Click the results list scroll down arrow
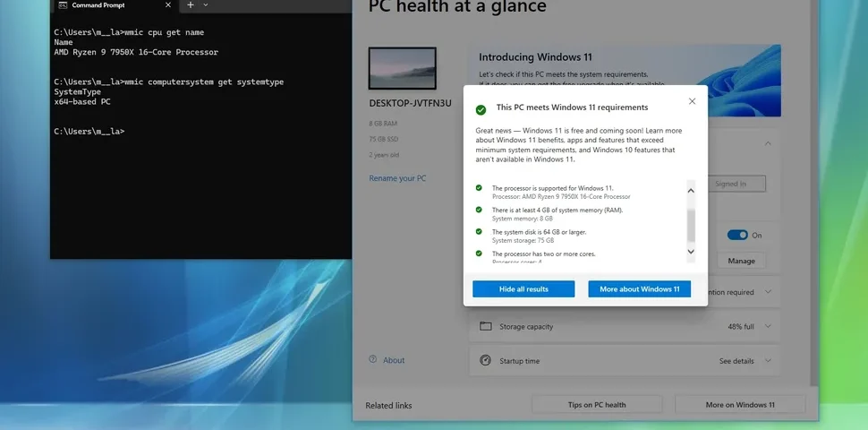The image size is (868, 430). pyautogui.click(x=691, y=252)
